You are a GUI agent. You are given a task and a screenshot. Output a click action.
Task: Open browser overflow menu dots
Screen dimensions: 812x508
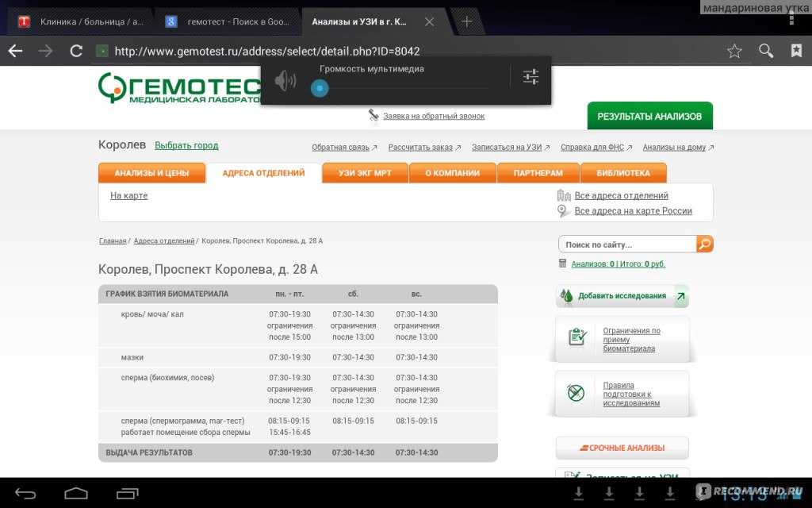(x=791, y=20)
